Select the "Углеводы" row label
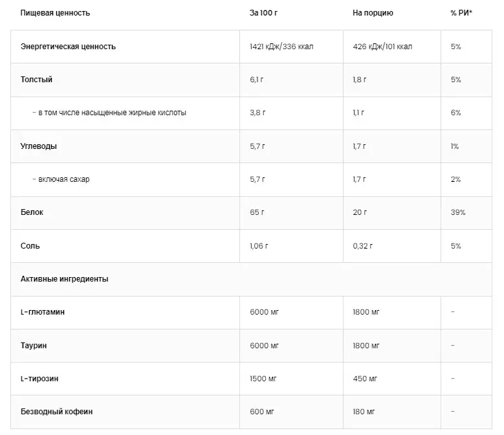Viewport: 504px width, 435px height. point(39,146)
